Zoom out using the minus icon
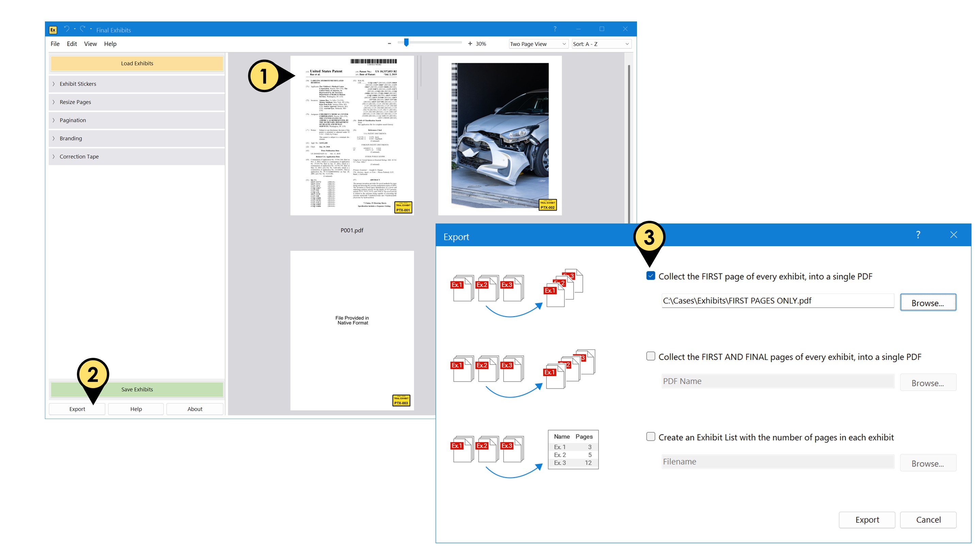 click(x=389, y=43)
